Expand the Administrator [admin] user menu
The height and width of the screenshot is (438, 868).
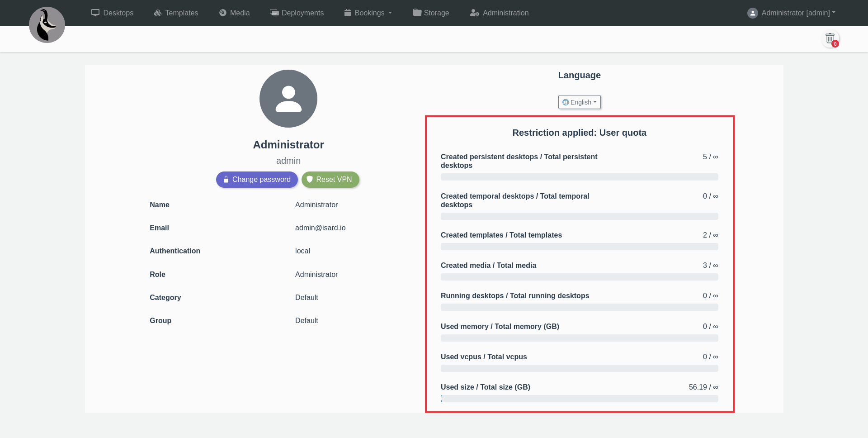click(791, 13)
